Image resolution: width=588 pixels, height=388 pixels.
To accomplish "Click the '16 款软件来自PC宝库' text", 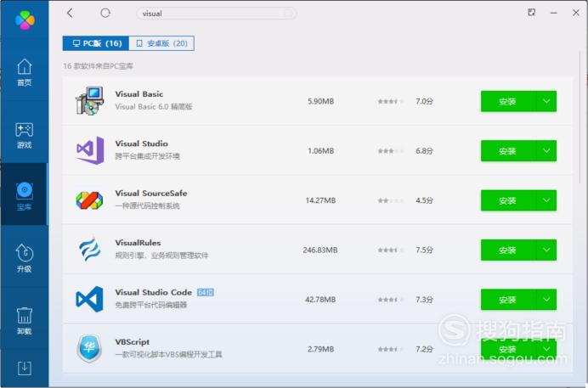I will 99,66.
